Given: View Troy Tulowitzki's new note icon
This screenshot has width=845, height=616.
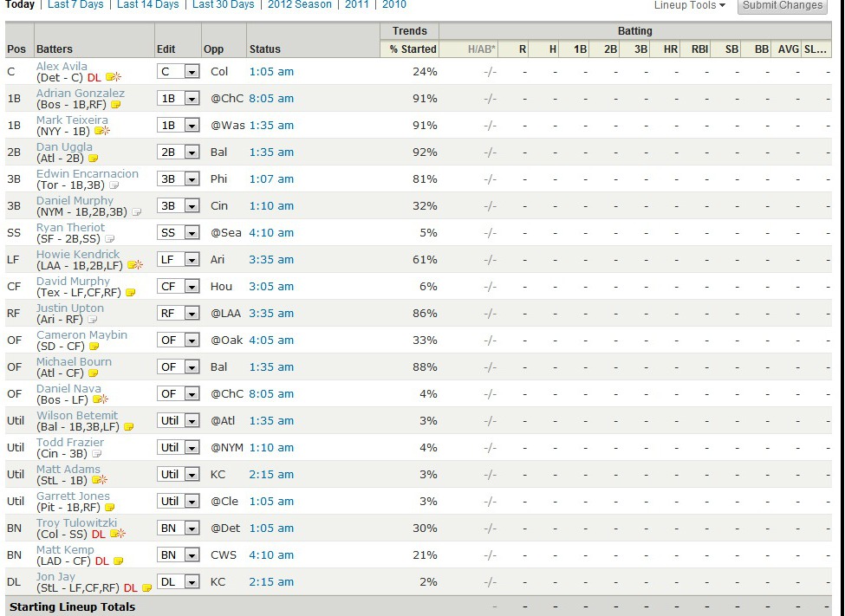Looking at the screenshot, I should 118,534.
